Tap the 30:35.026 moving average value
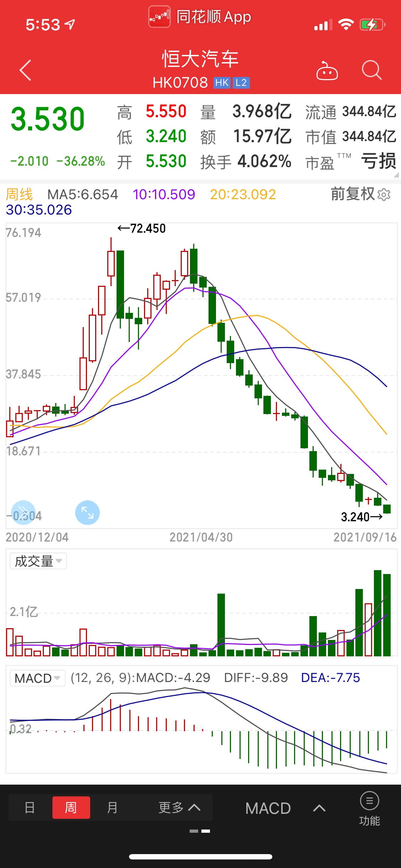Image resolution: width=401 pixels, height=868 pixels. [39, 210]
